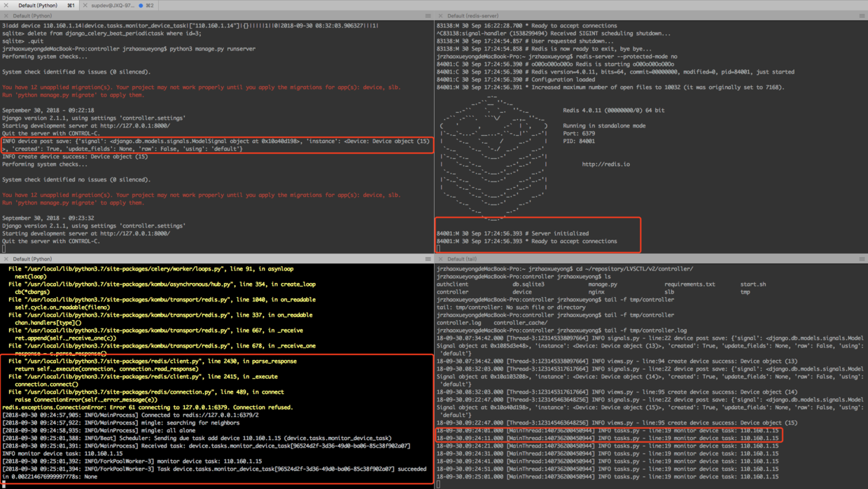Click the 'cb(*cbargs)' traceback line
This screenshot has width=868, height=489.
tap(32, 291)
